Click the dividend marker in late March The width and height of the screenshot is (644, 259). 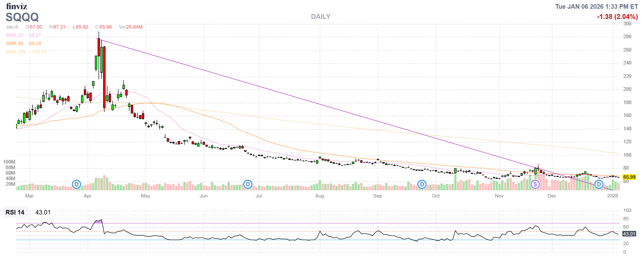coord(76,185)
